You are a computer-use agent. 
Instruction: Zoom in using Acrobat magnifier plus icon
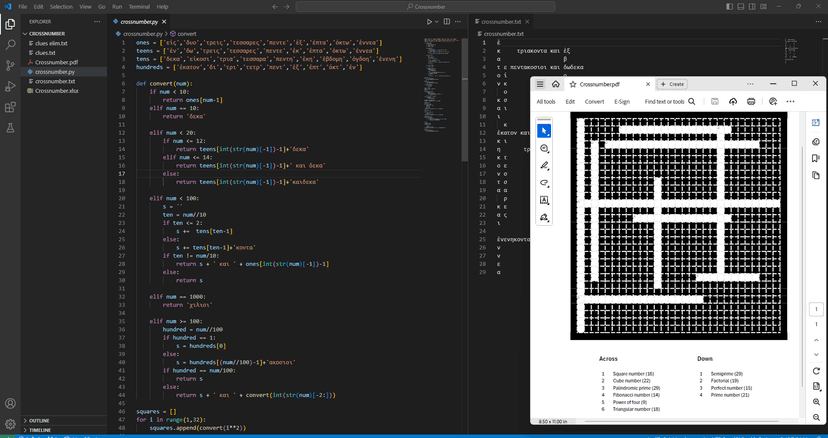click(816, 402)
